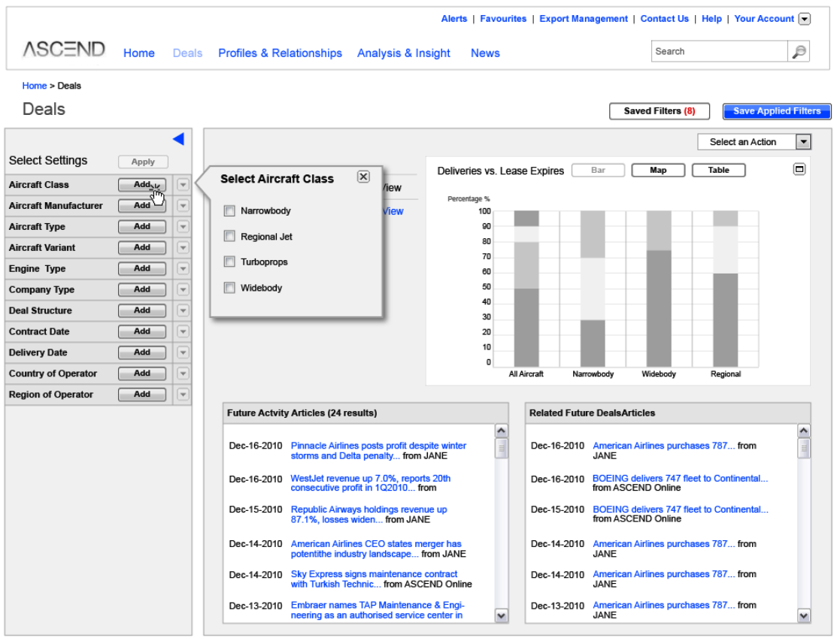Image resolution: width=834 pixels, height=644 pixels.
Task: Click Save Applied Filters button
Action: (x=777, y=111)
